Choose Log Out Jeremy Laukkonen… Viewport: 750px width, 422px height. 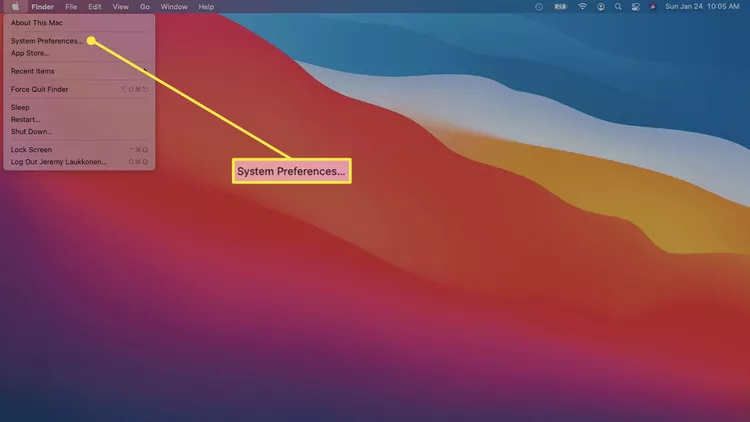tap(79, 162)
